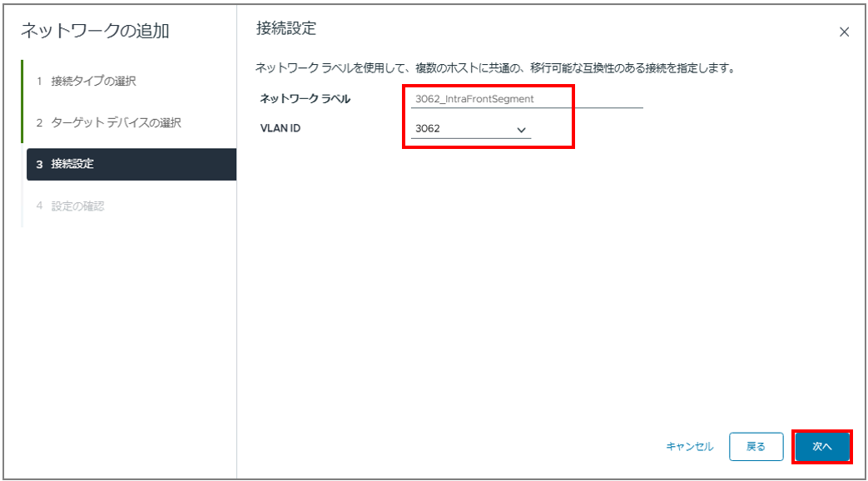Click the description sentence about network labels

pos(495,68)
